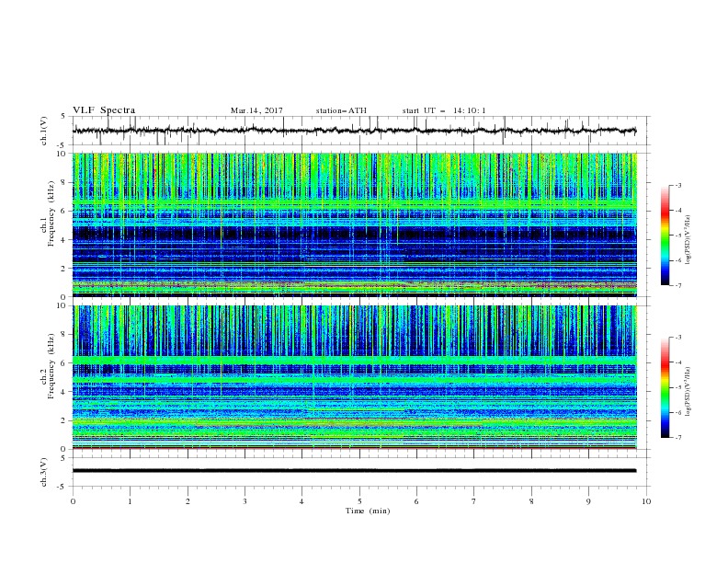Select the date text "Mar.14, 2017"
728x563 pixels.
click(256, 110)
